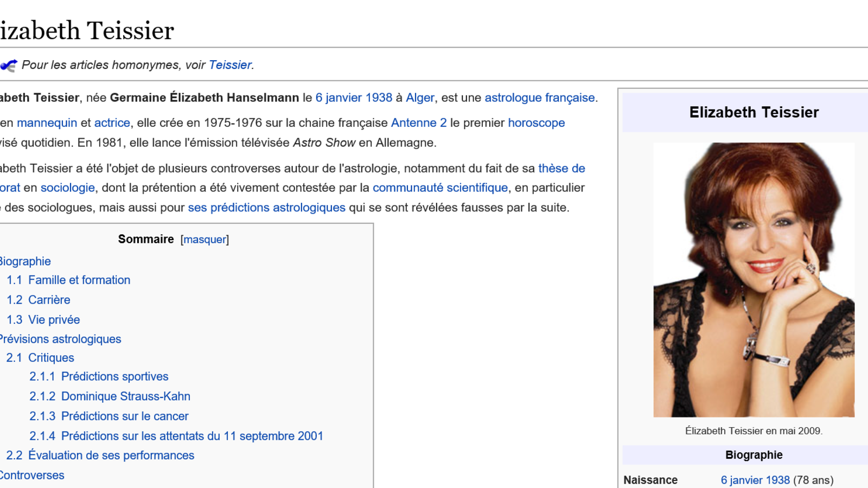Hide the Sommaire using masquer toggle
Image resolution: width=868 pixels, height=488 pixels.
[205, 240]
